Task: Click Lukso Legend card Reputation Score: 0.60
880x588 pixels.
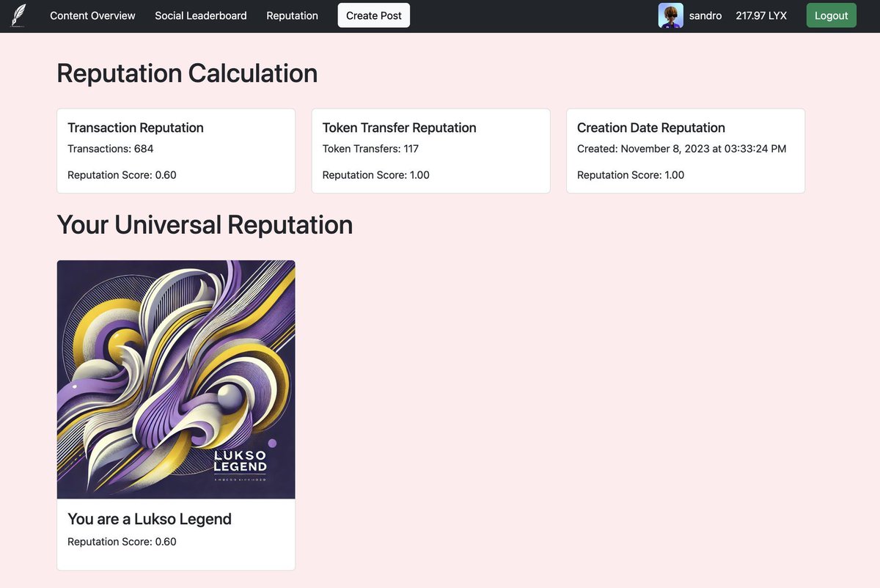Action: 122,542
